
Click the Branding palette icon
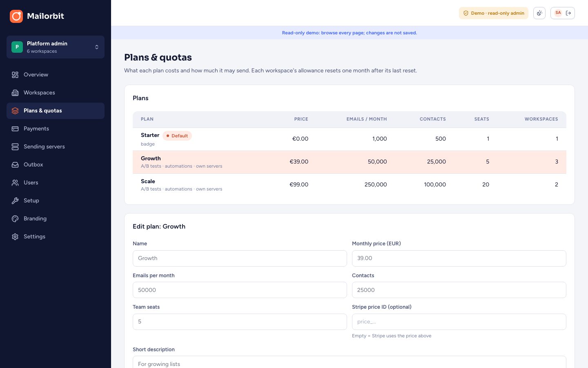15,219
